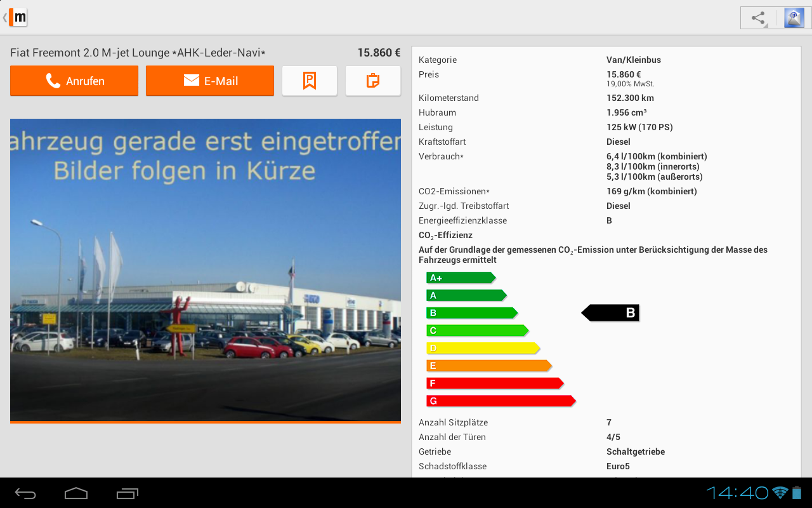Send the seller an E-Mail
The image size is (812, 508).
point(210,81)
